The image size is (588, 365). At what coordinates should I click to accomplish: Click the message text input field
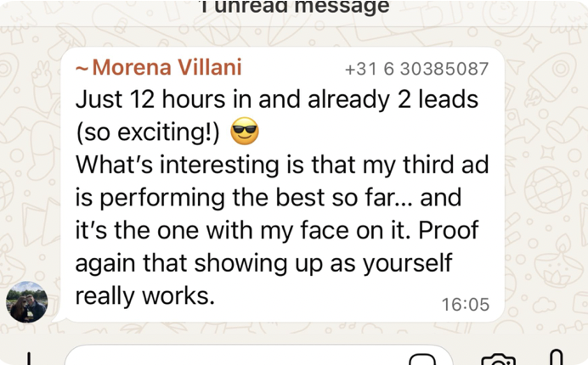238,358
